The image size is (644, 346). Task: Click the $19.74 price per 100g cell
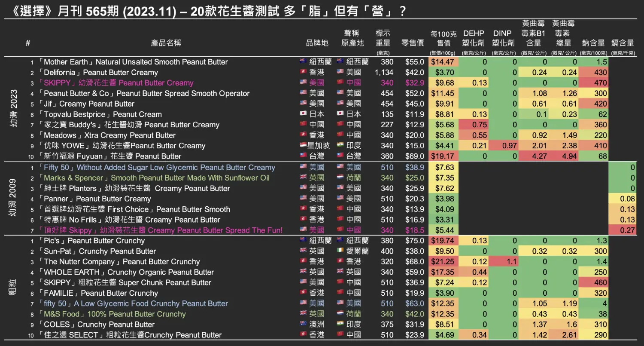pos(443,241)
